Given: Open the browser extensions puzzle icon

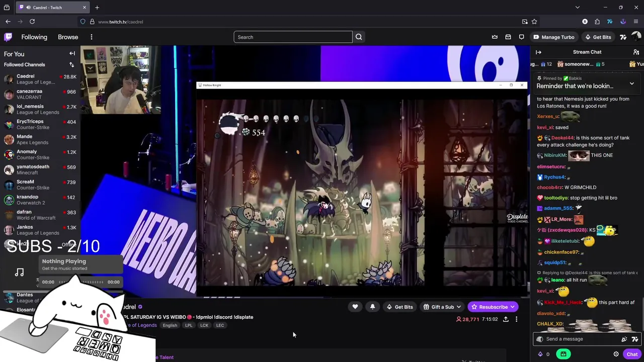Looking at the screenshot, I should pyautogui.click(x=597, y=22).
